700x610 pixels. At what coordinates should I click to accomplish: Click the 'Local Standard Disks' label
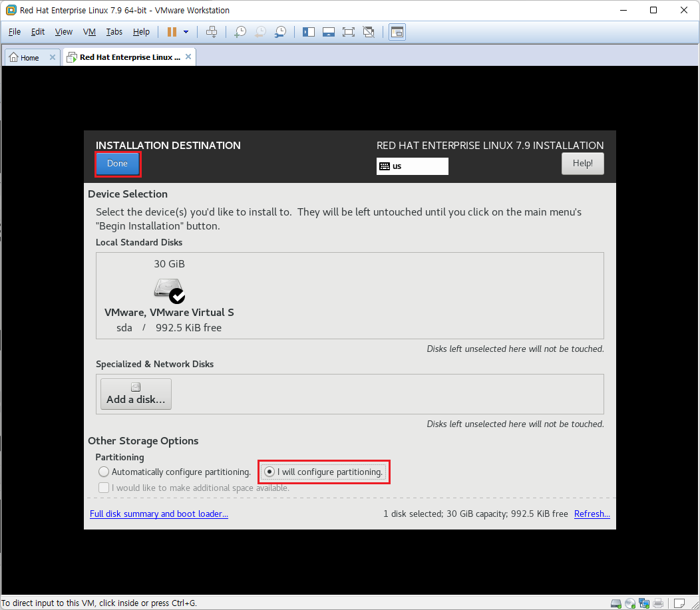tap(139, 242)
